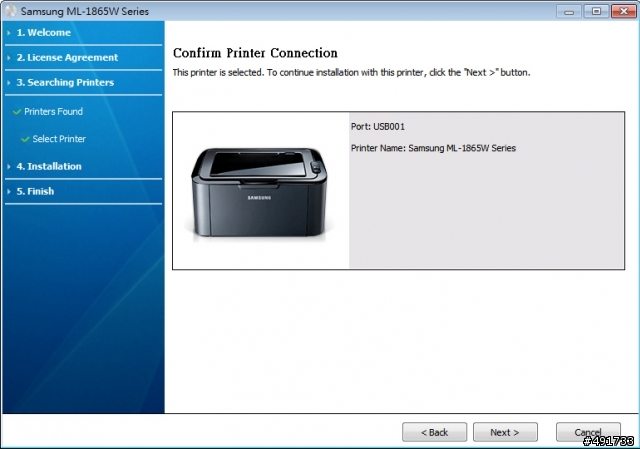Click the Next > button
Viewport: 640px width, 449px height.
point(505,432)
